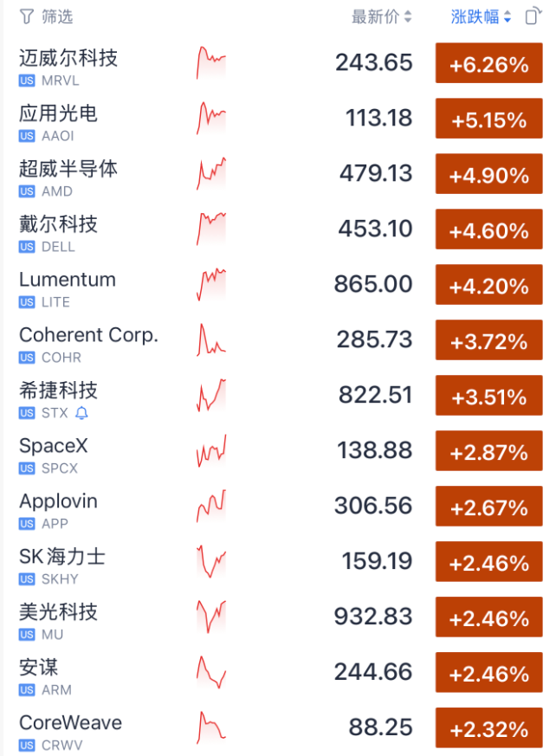Open SK海力士 SKHY stock entry
556x756 pixels.
pyautogui.click(x=278, y=562)
